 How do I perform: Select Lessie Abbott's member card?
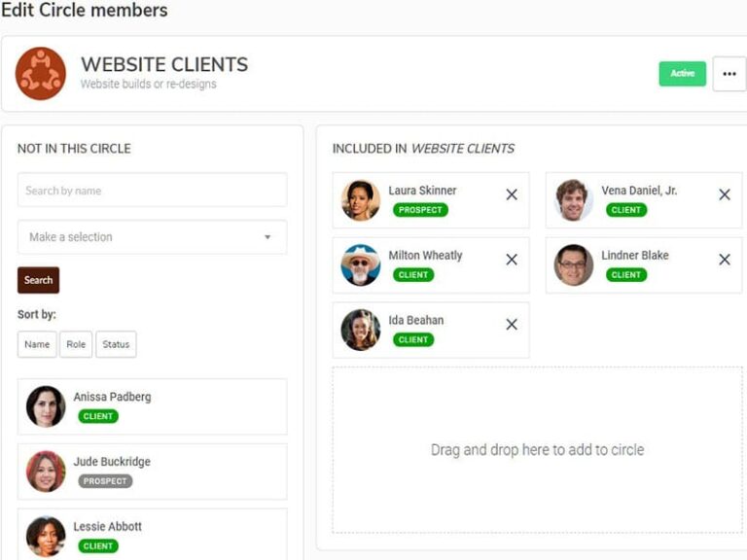click(x=152, y=535)
